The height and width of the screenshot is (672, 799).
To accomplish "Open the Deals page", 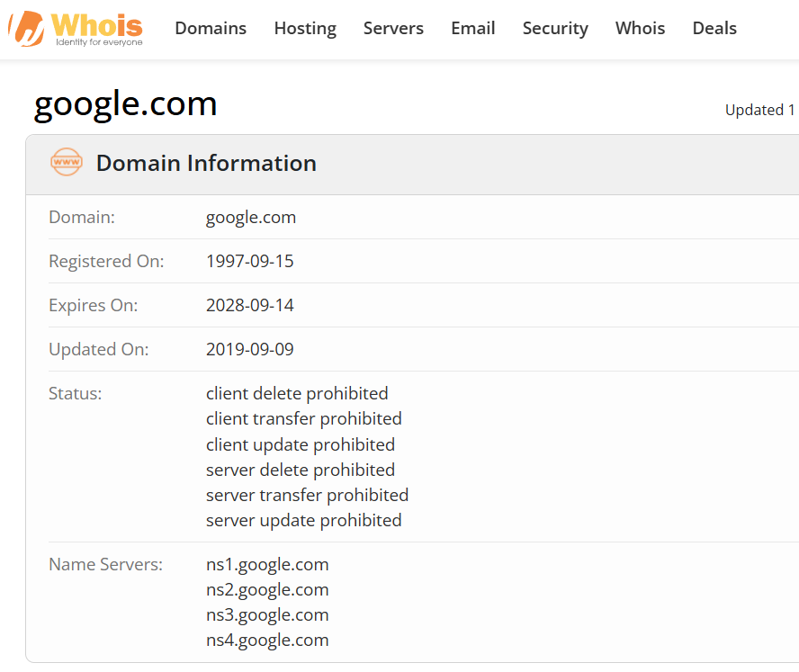I will pyautogui.click(x=714, y=28).
